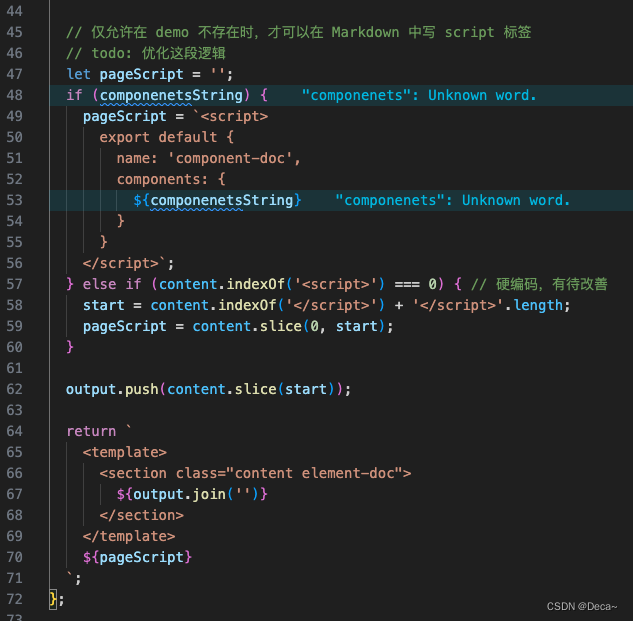
Task: Click 'else if' keyword on line 57
Action: 112,284
